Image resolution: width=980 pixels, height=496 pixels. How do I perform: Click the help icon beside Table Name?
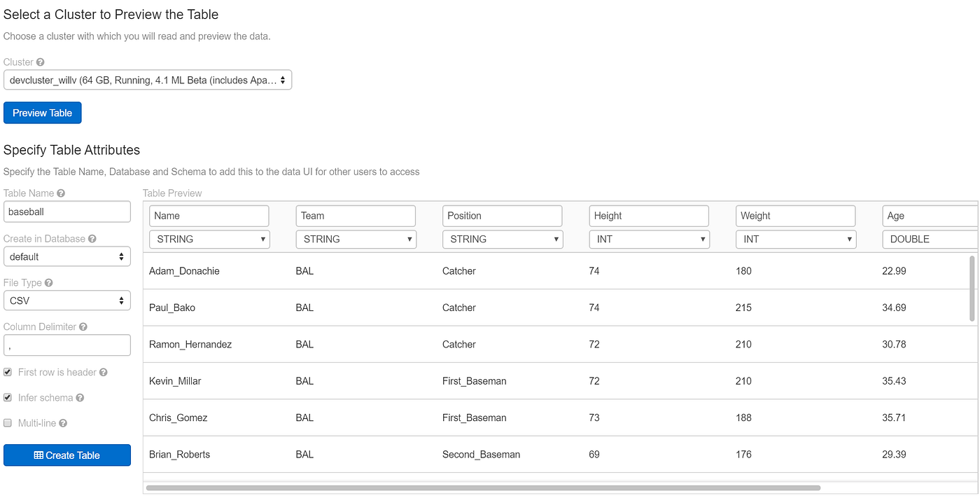point(62,193)
